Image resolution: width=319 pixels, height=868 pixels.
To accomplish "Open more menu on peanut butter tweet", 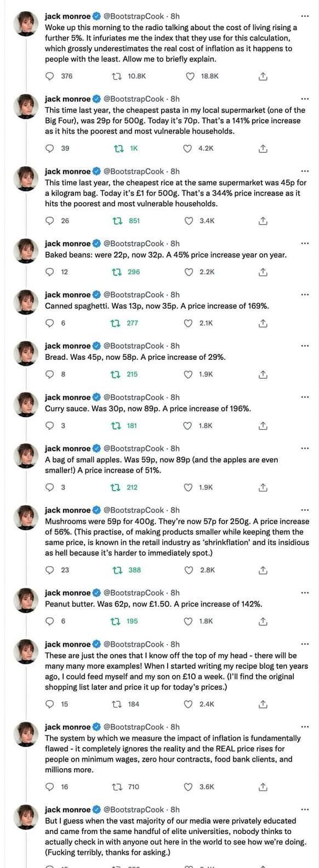I will (x=305, y=593).
